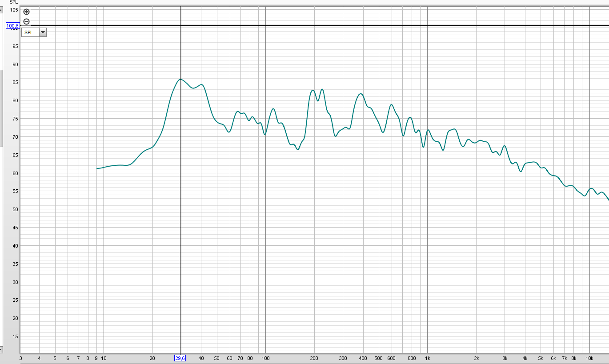Click the left scrollbar down arrow
The height and width of the screenshot is (364, 609).
[x=1, y=350]
